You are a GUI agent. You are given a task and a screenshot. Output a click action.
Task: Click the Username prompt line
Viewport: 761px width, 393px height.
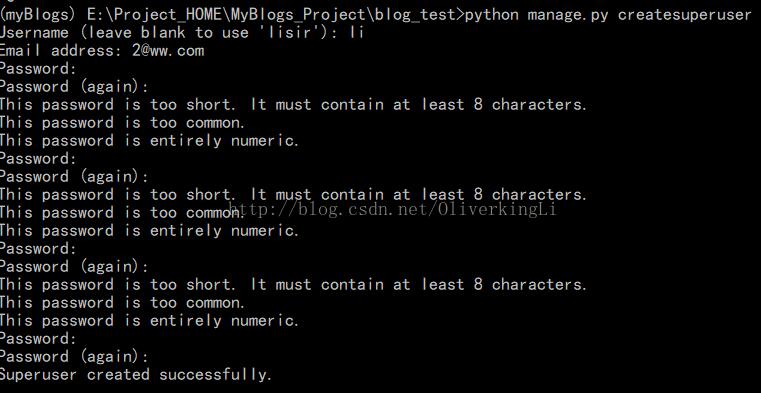pyautogui.click(x=182, y=33)
